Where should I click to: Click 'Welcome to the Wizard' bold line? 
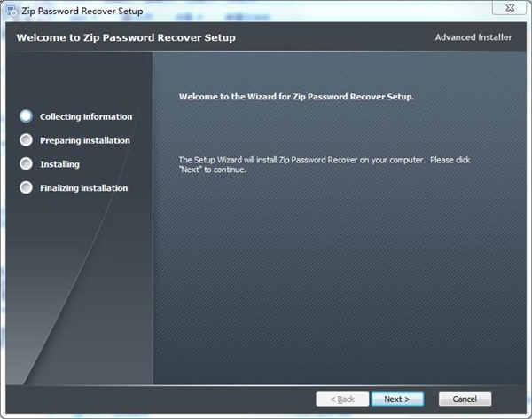296,97
